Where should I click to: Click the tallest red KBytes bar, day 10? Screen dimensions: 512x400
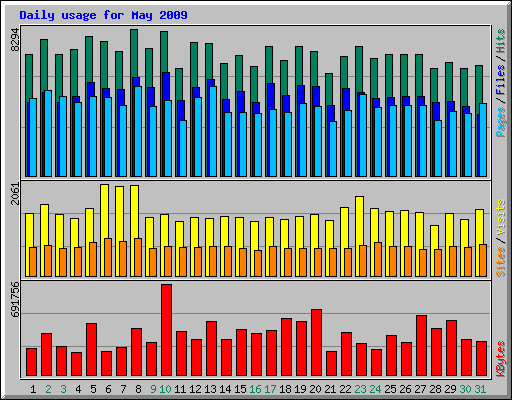[167, 330]
